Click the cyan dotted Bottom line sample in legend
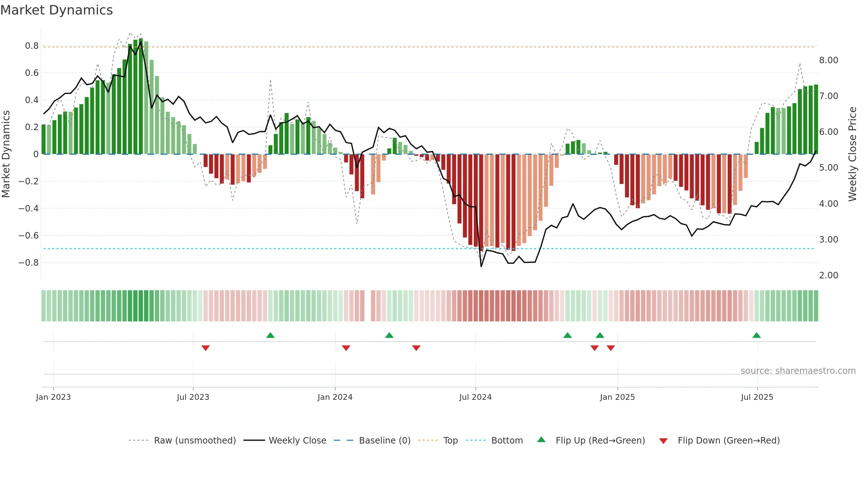The image size is (868, 488). tap(476, 440)
